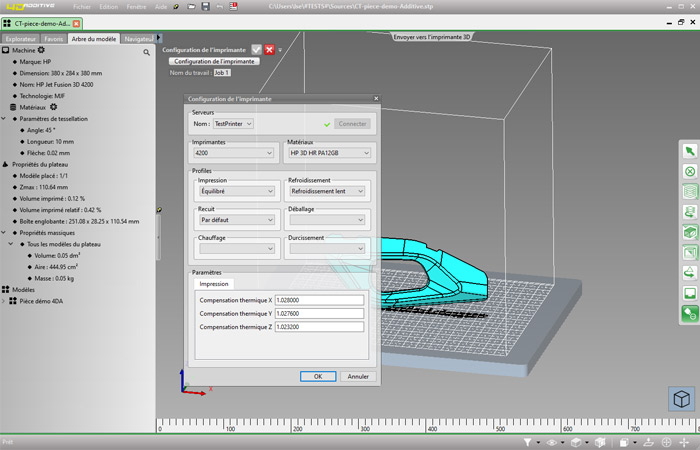This screenshot has height=450, width=700.
Task: Click the green framed arrow tool
Action: click(690, 253)
